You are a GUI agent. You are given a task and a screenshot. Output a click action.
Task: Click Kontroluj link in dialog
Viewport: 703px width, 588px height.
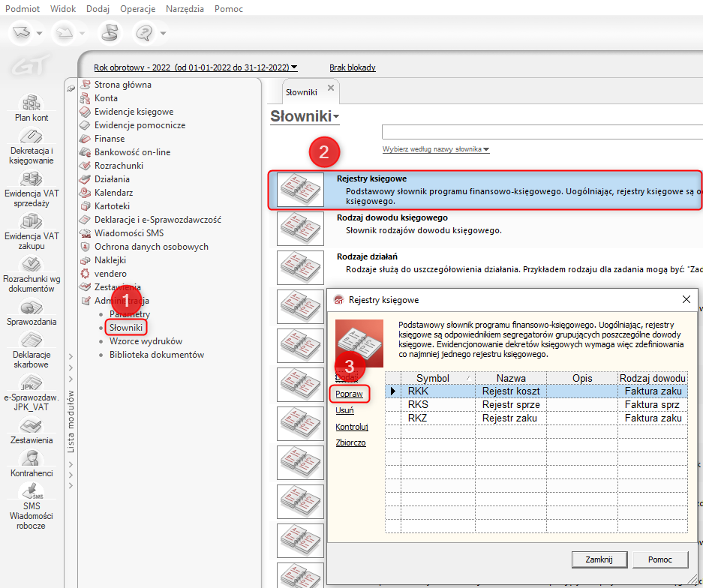coord(351,427)
